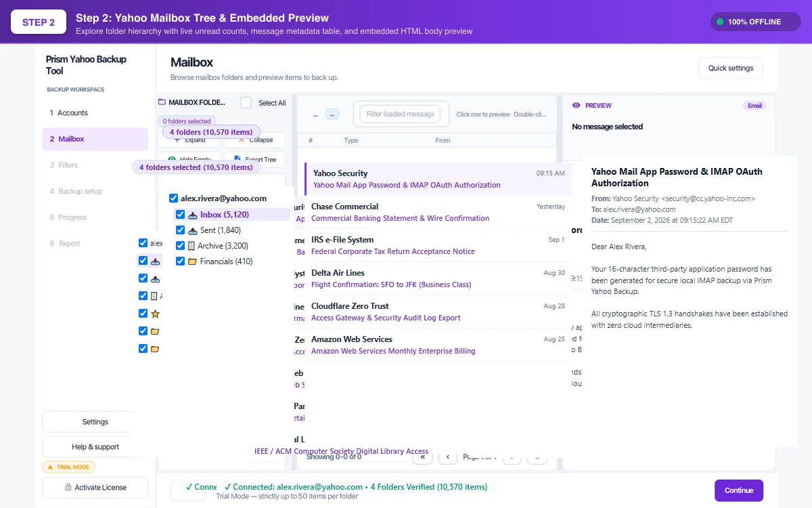The height and width of the screenshot is (508, 812).
Task: Open the Delta Air Lines message
Action: click(438, 278)
